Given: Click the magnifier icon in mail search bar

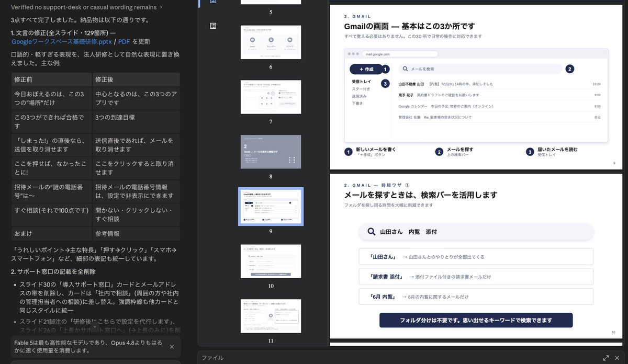Looking at the screenshot, I should tap(405, 69).
